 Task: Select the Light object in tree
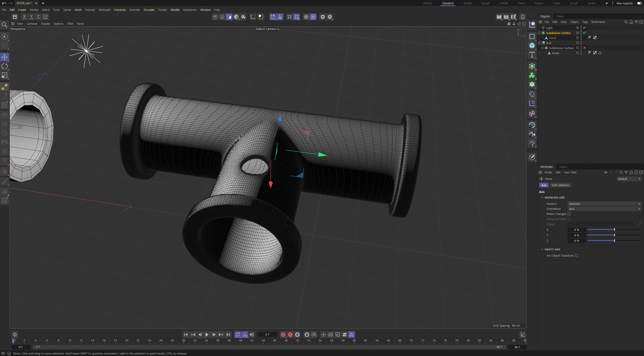(549, 28)
